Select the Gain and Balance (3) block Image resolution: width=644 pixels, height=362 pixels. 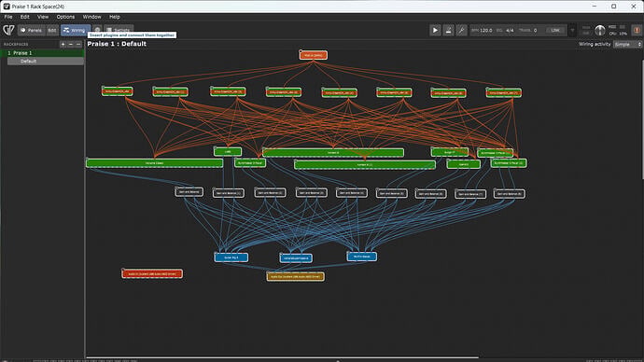coord(312,192)
